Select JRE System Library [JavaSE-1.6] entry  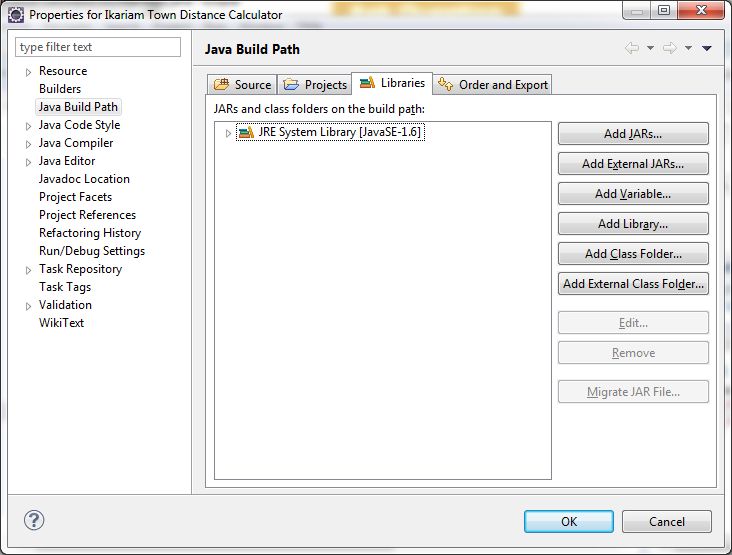[331, 132]
